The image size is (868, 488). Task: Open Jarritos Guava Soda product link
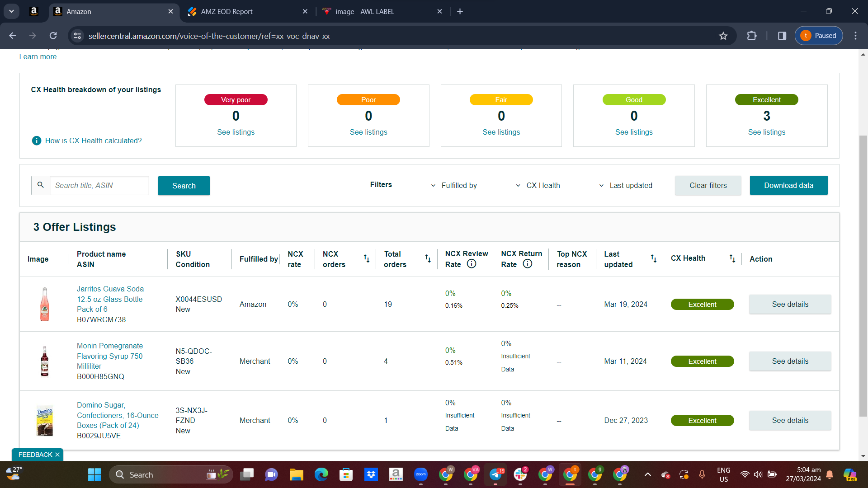(x=110, y=299)
